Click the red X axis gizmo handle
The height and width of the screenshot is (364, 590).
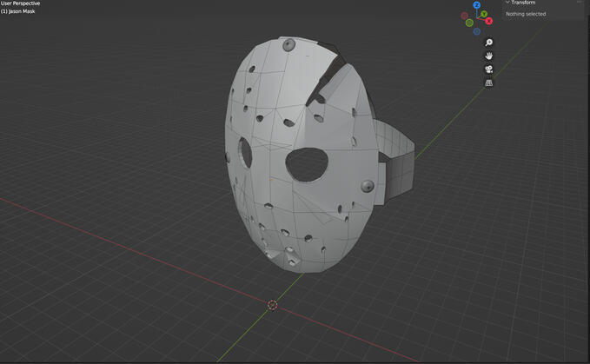[488, 20]
